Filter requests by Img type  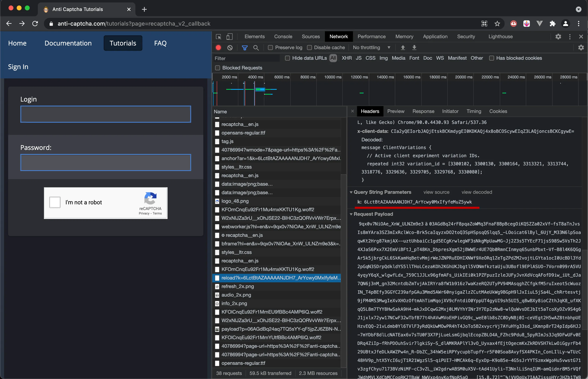coord(383,58)
